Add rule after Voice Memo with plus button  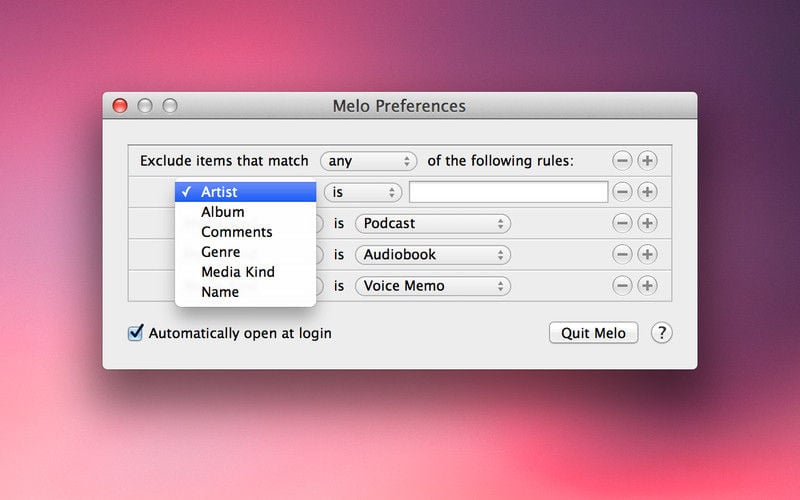tap(647, 285)
